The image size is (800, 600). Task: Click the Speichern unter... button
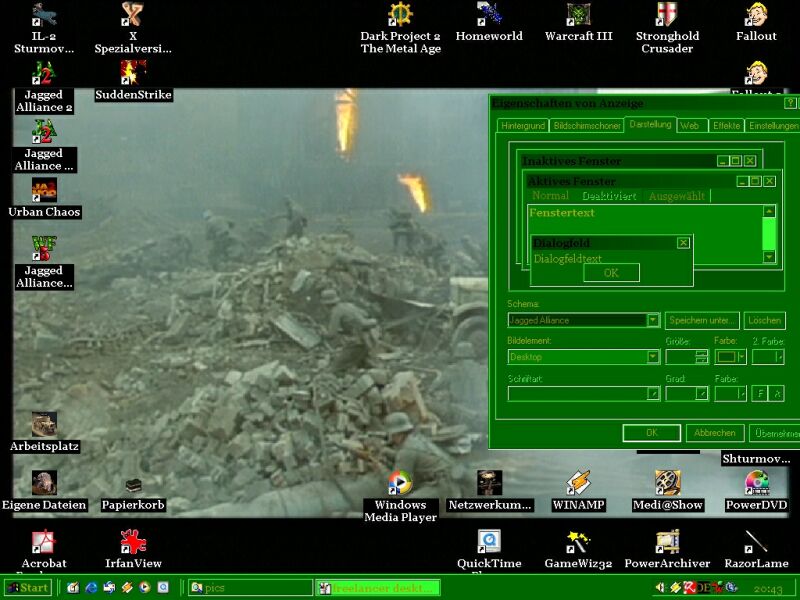pyautogui.click(x=702, y=320)
